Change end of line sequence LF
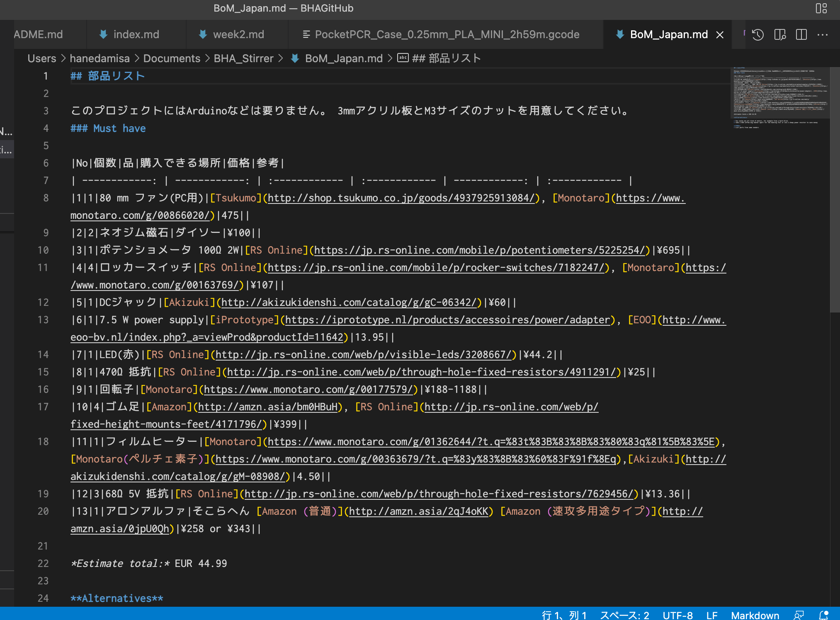840x620 pixels. point(712,615)
